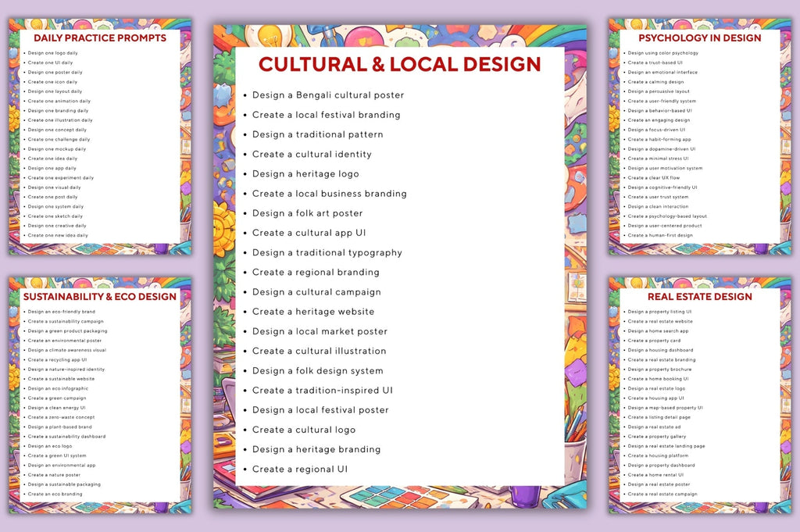Click the 'SUSTAINABILITY & ECO DESIGN' heading

(100, 297)
